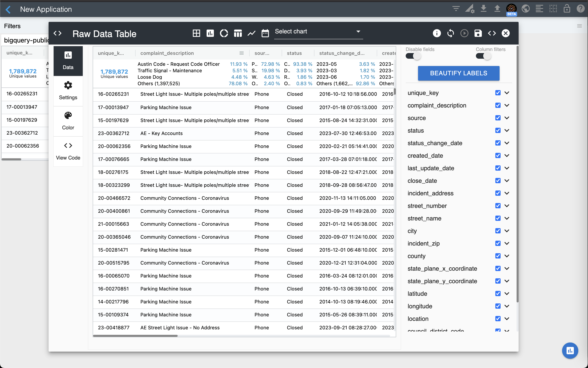Choose the line chart type icon

[251, 33]
